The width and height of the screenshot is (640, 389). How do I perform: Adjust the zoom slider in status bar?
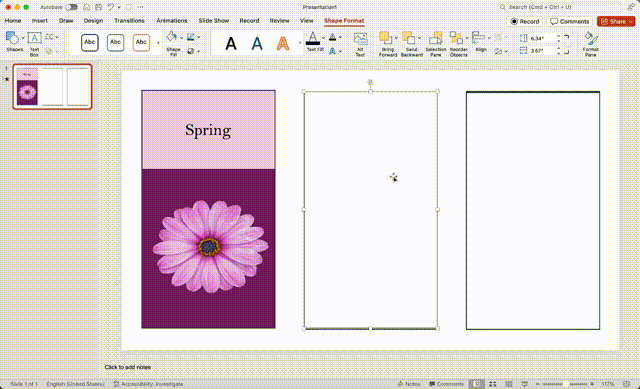tap(565, 384)
